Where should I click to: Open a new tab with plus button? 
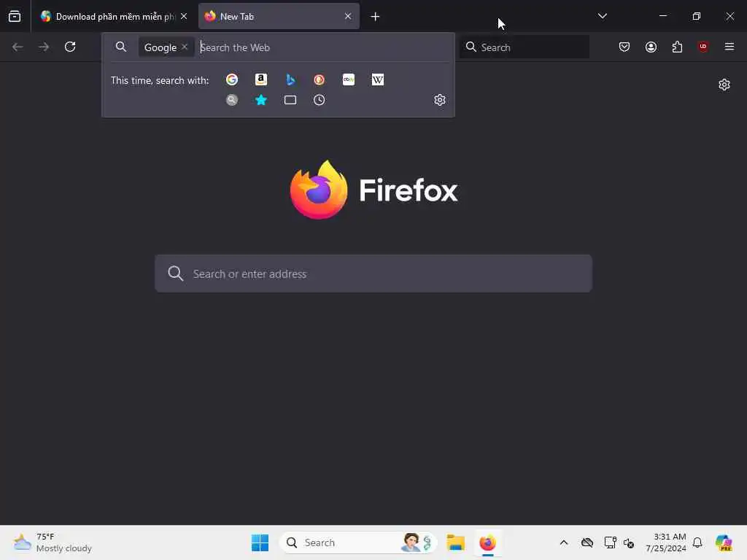(x=376, y=17)
